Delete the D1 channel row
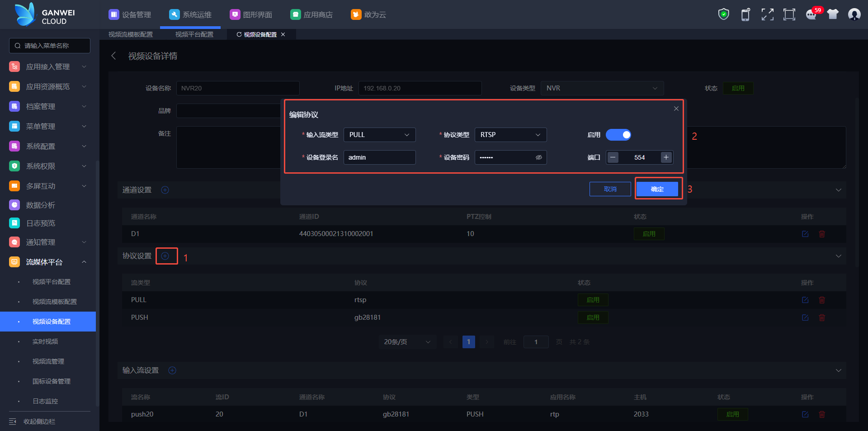This screenshot has width=868, height=431. (822, 234)
